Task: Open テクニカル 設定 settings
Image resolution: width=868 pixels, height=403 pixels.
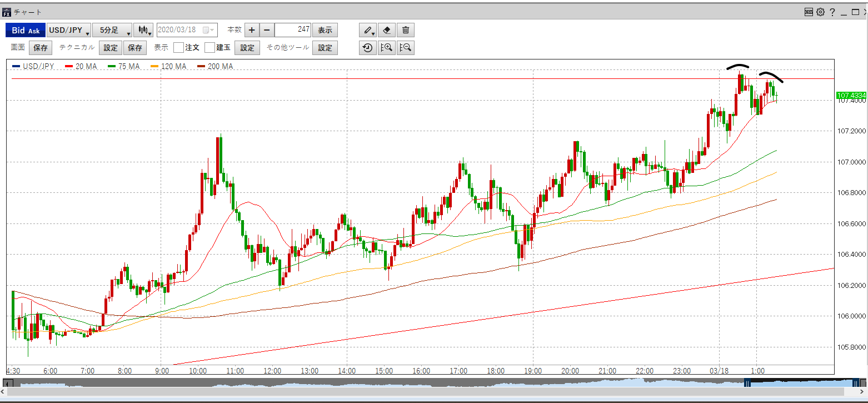Action: click(111, 48)
